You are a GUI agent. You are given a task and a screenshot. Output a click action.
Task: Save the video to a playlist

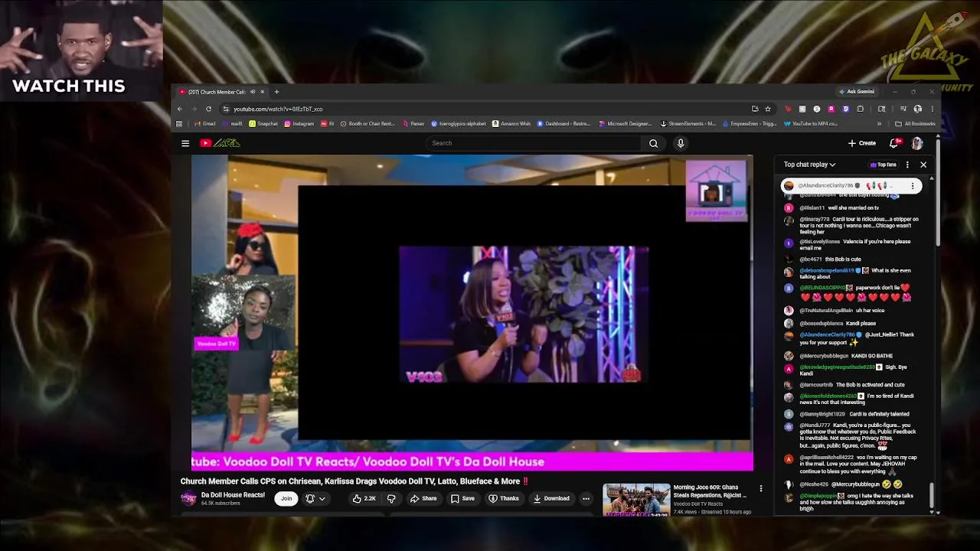[462, 499]
